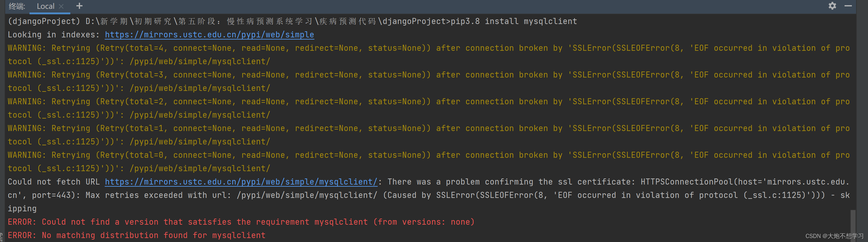The width and height of the screenshot is (868, 242).
Task: Click the '(djangoProject)' prompt prefix
Action: [x=44, y=21]
